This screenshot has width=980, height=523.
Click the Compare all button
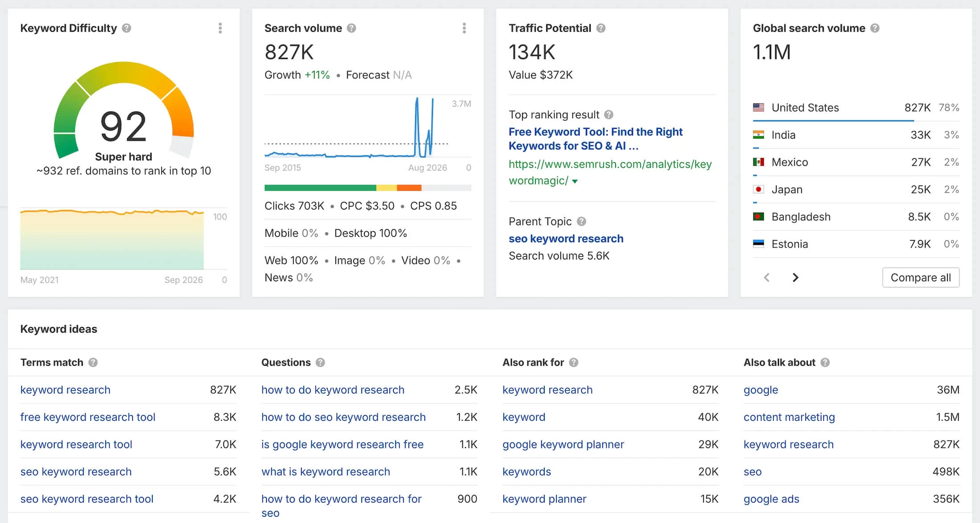coord(921,277)
